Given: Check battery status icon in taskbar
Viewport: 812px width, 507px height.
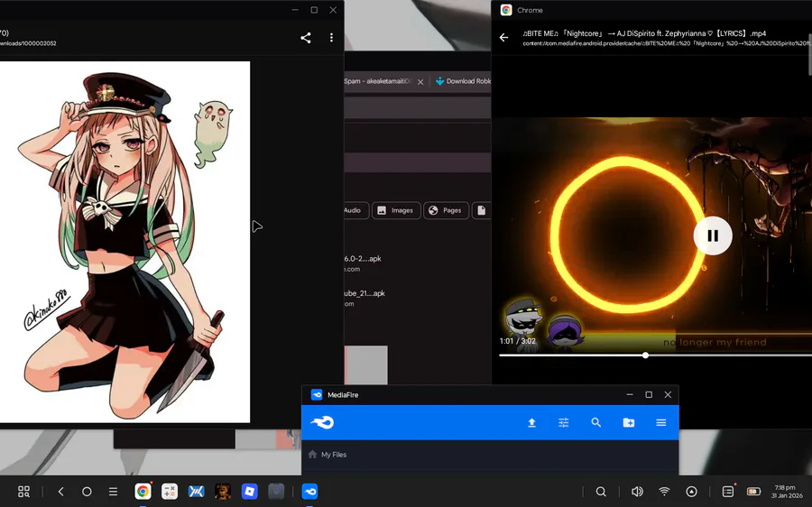Looking at the screenshot, I should point(753,492).
